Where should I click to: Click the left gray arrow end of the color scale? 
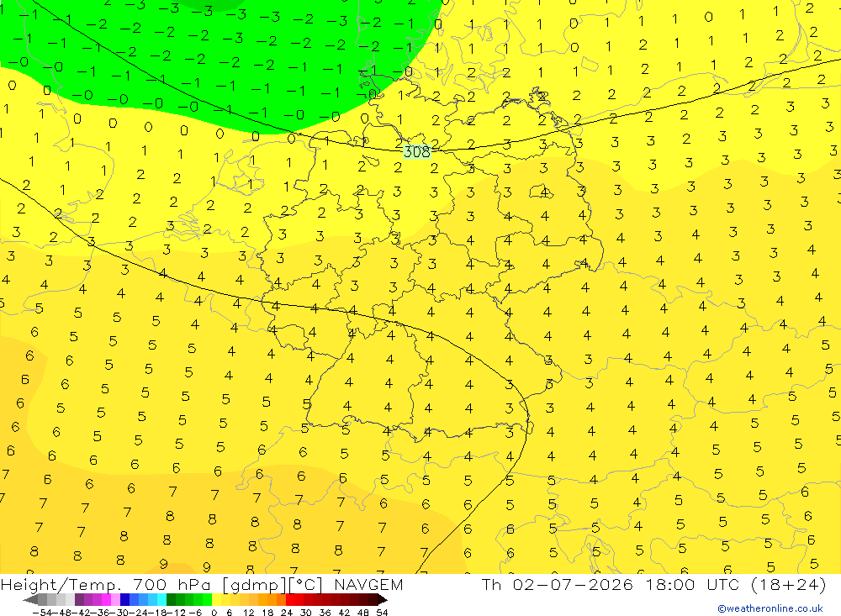tap(30, 600)
